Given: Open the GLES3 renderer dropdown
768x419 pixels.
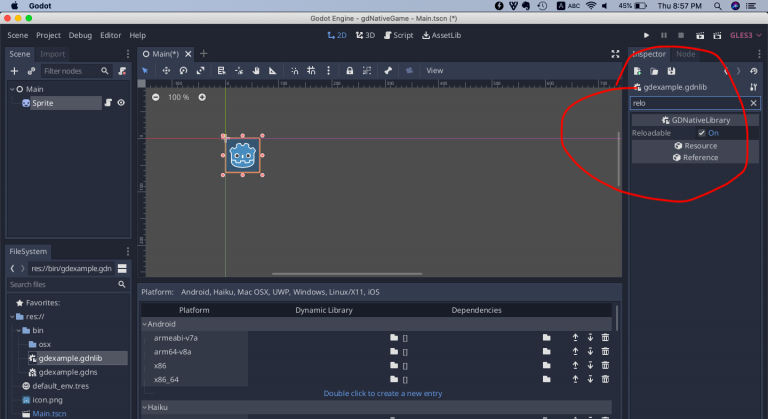Looking at the screenshot, I should point(745,35).
